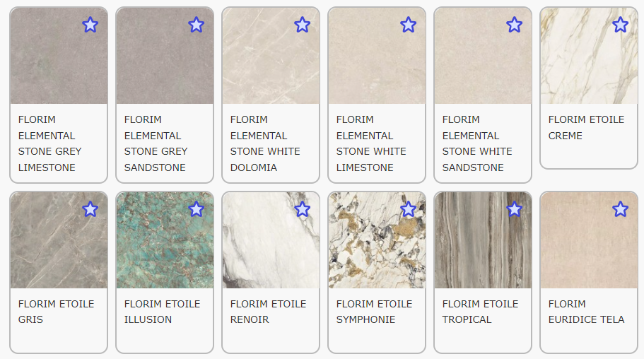Viewport: 644px width, 359px height.
Task: Star the Florim Elemental Stone Grey Limestone tile
Action: coord(90,25)
